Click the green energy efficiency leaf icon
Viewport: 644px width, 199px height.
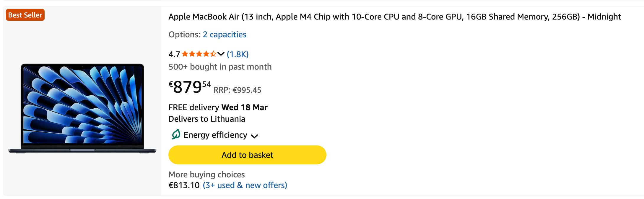pyautogui.click(x=176, y=134)
